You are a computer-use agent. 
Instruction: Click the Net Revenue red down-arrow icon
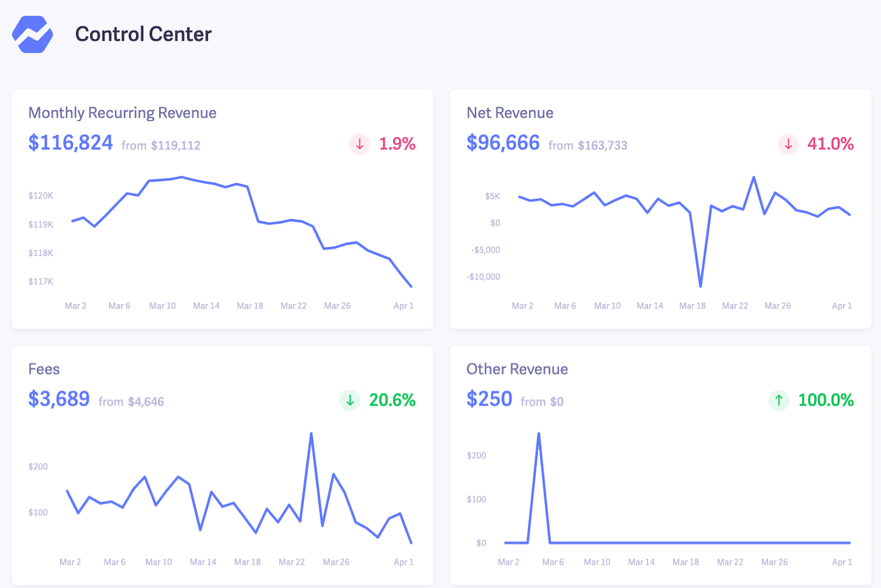(788, 144)
